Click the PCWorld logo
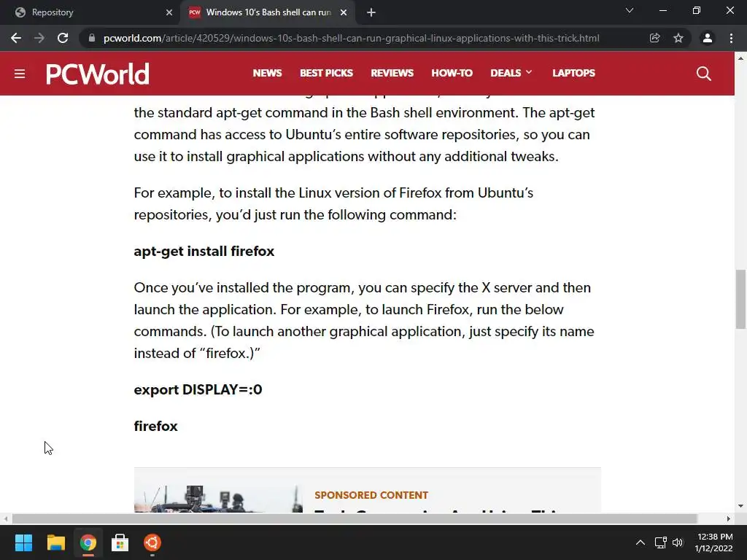Viewport: 747px width, 560px height. click(x=98, y=74)
